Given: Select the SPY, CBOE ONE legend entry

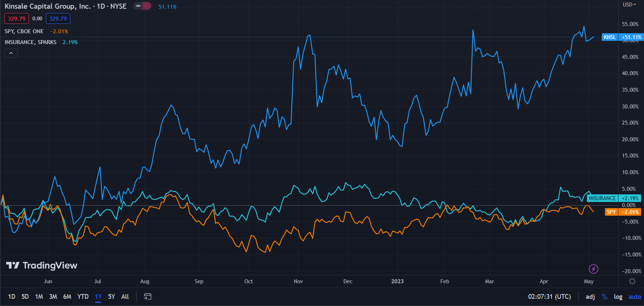Looking at the screenshot, I should click(x=24, y=31).
